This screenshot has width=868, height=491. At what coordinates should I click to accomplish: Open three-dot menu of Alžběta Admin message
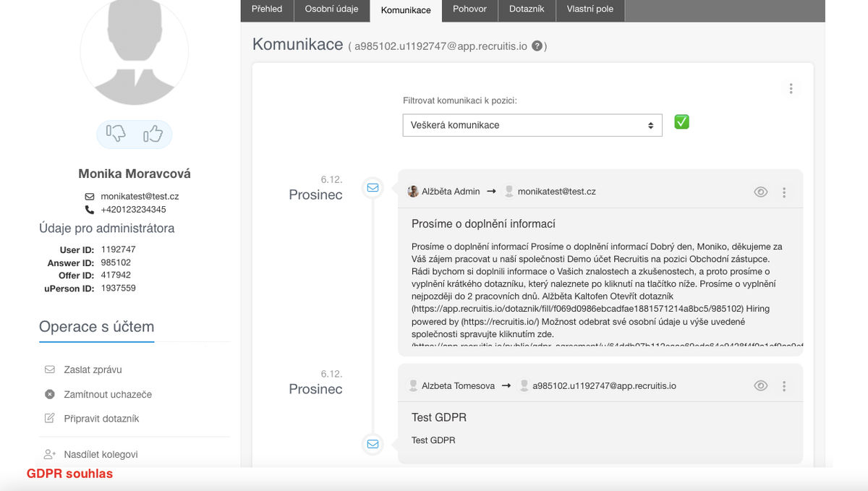[784, 192]
